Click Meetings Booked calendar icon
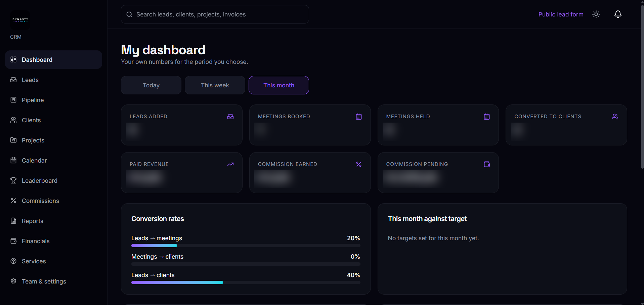This screenshot has height=305, width=644. [359, 117]
